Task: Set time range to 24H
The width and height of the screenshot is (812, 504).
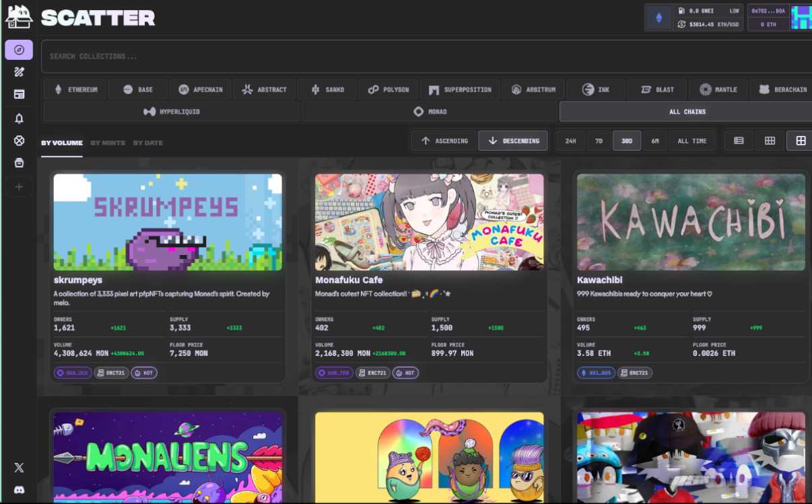Action: 570,141
